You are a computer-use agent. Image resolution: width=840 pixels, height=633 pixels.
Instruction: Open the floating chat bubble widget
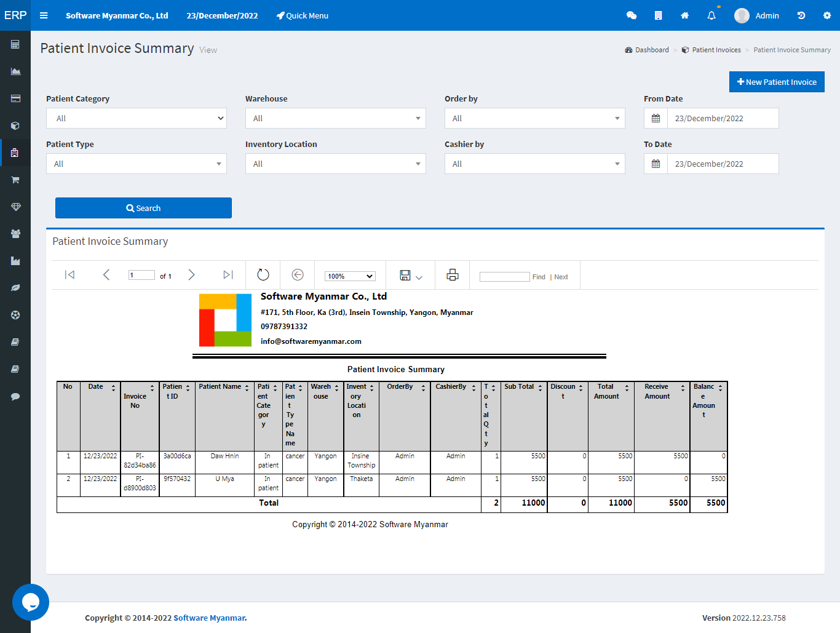[31, 602]
